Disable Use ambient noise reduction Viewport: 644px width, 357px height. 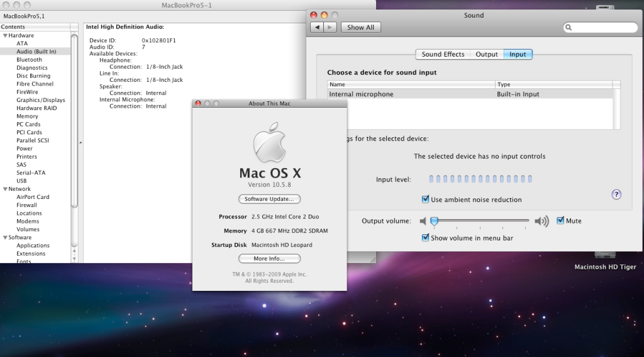click(426, 200)
